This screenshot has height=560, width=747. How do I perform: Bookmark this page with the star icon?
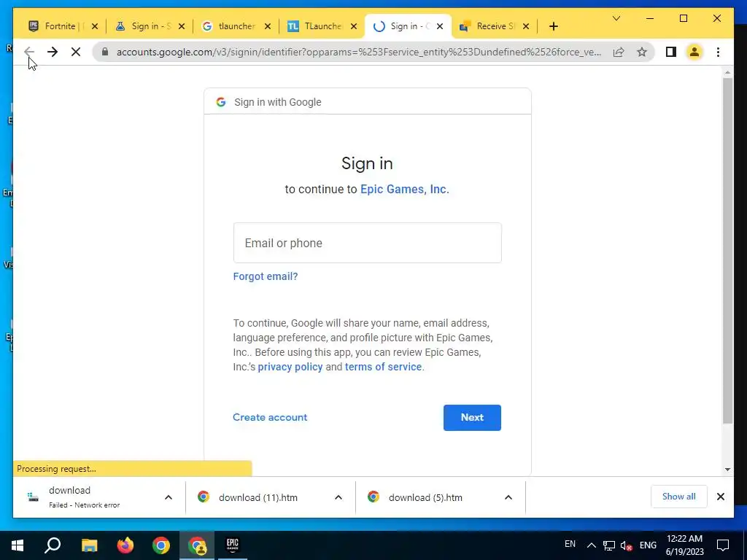[642, 52]
